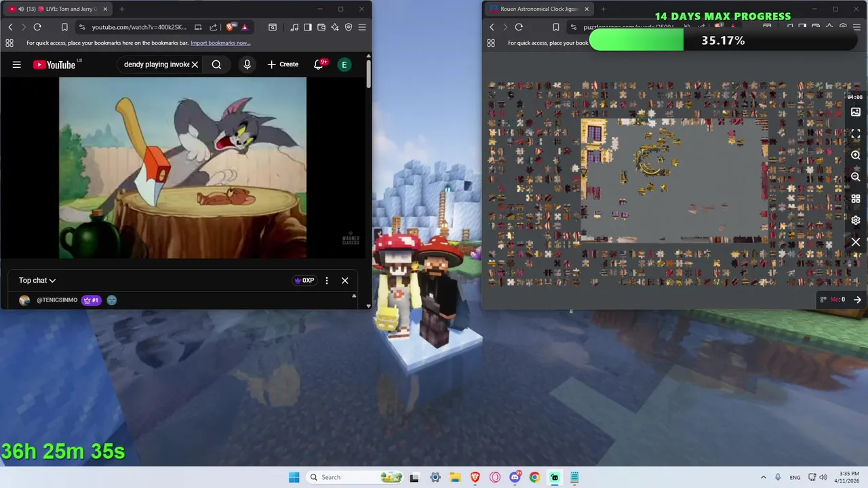Screen dimensions: 868x488
Task: Open Brave VPN shield icon
Action: tap(349, 27)
